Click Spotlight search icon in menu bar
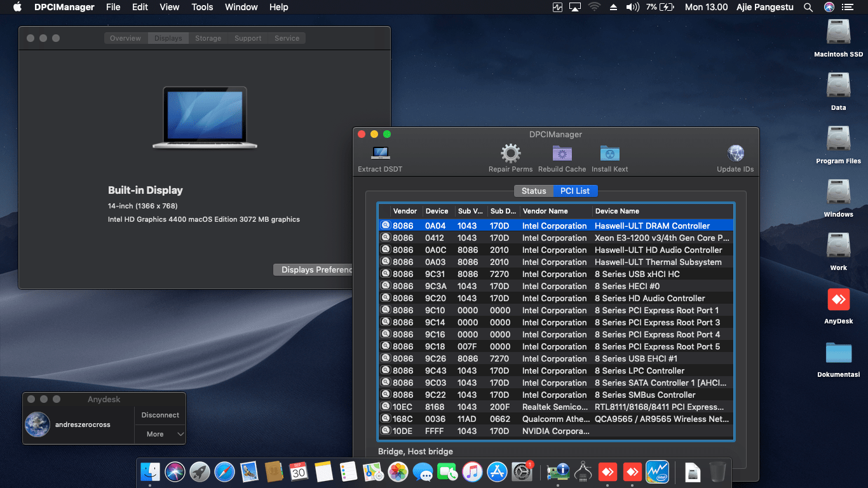The image size is (868, 488). point(808,7)
